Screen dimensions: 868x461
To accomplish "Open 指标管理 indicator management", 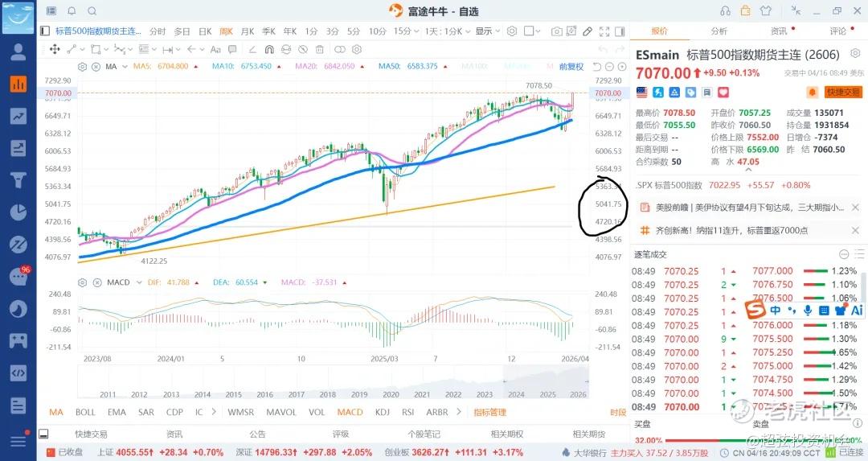I will [x=490, y=412].
